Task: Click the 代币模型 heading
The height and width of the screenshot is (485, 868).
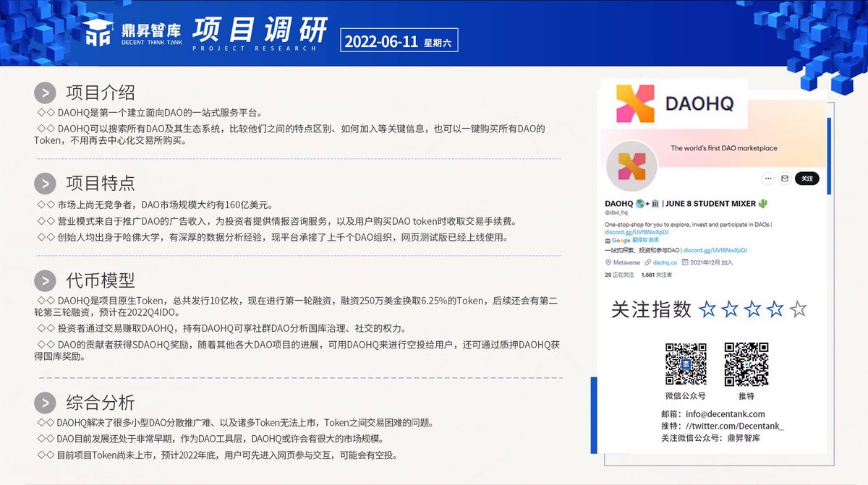Action: (101, 280)
